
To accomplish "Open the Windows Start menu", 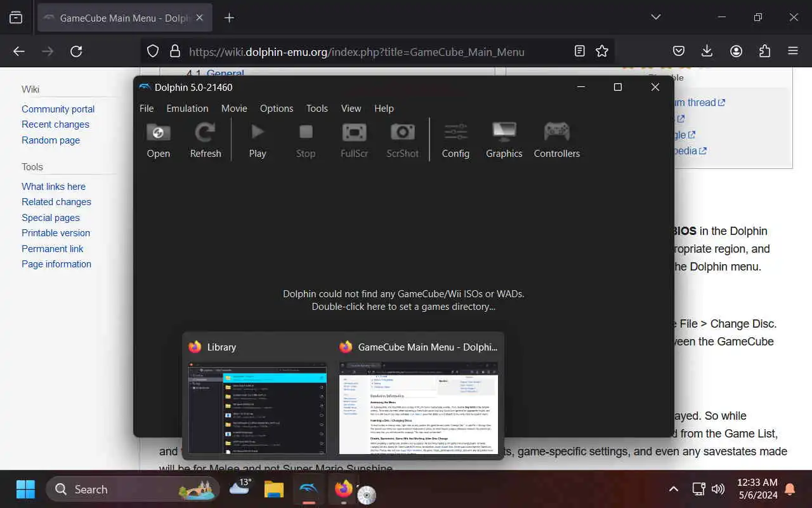I will coord(25,489).
